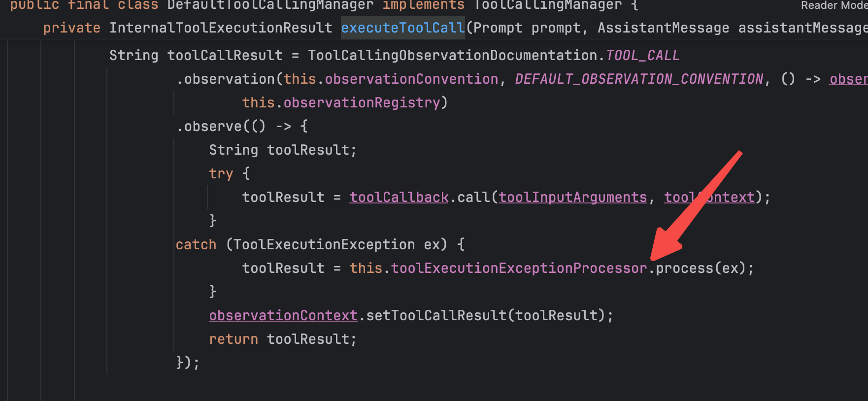Click the truncated underlined 'obser' reference
The height and width of the screenshot is (401, 868).
click(848, 79)
